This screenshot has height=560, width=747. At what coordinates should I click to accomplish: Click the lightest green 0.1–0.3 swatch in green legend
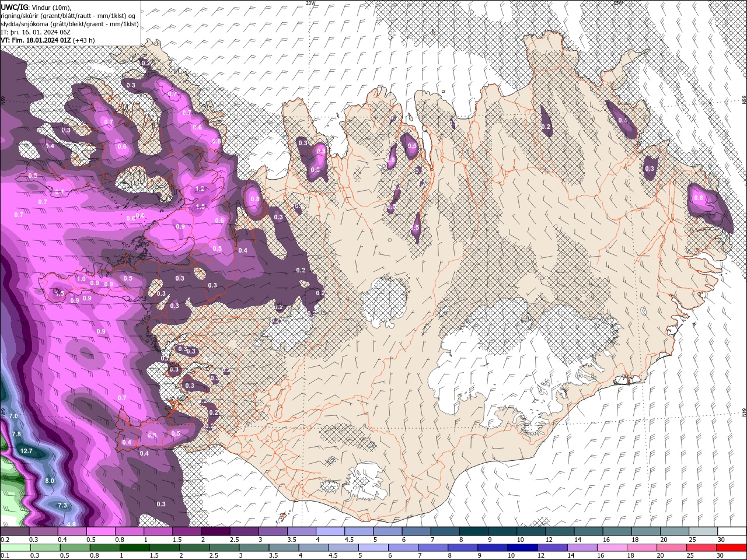(16, 548)
